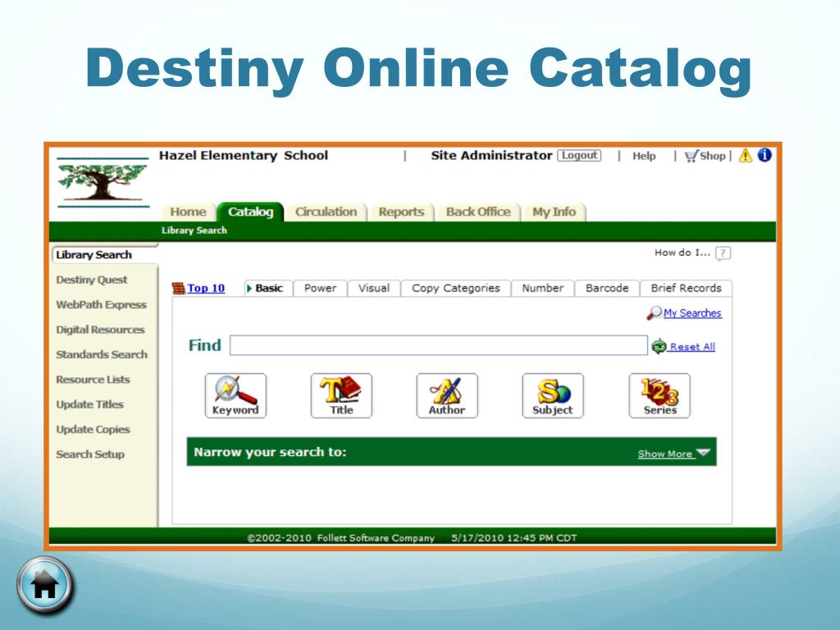Expand Show More narrowing options
This screenshot has width=840, height=630.
click(x=673, y=453)
